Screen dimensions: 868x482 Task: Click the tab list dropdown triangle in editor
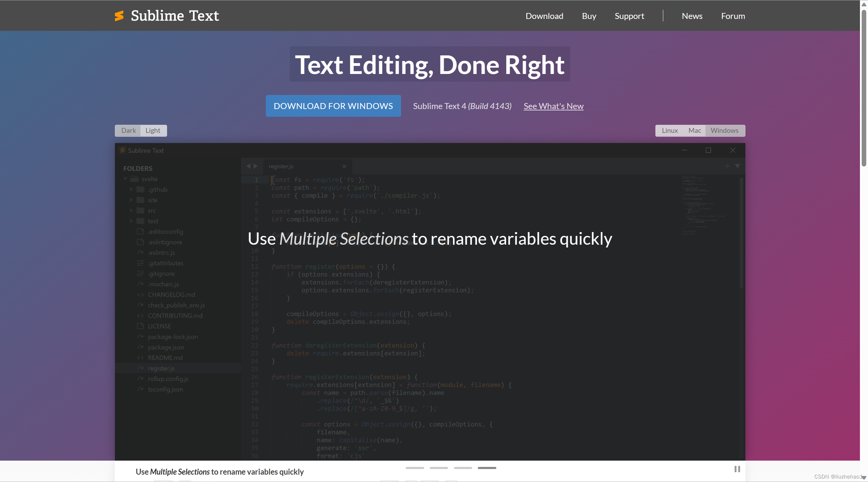click(737, 166)
